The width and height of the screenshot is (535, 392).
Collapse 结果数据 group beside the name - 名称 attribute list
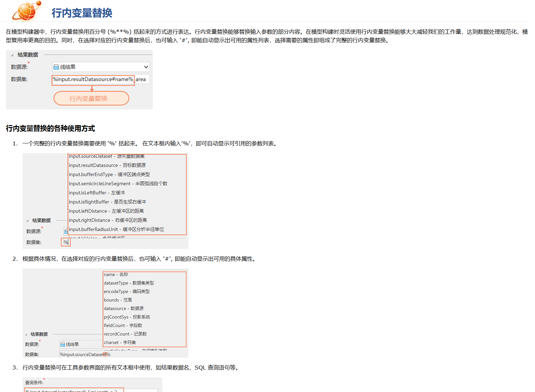[26, 334]
